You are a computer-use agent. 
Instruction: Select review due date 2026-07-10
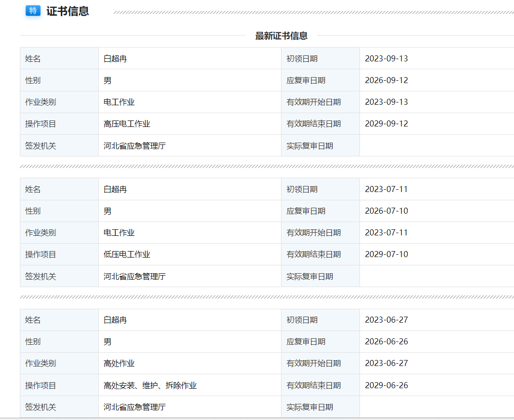click(386, 211)
